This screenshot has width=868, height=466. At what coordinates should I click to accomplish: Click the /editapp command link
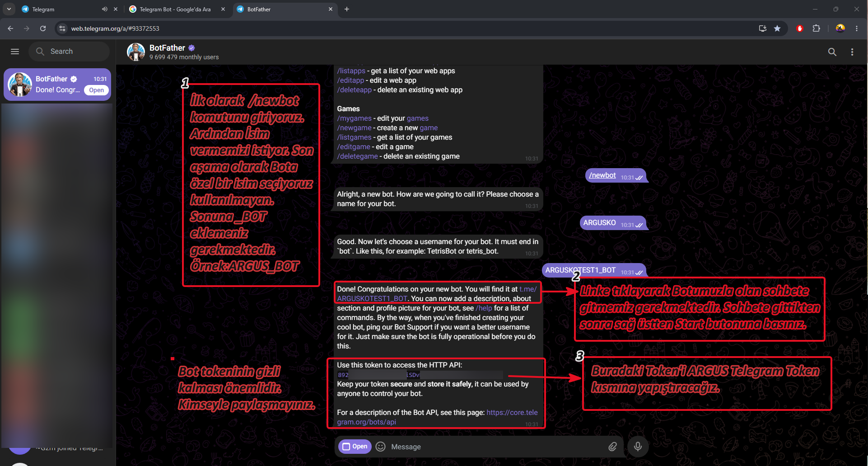tap(350, 80)
